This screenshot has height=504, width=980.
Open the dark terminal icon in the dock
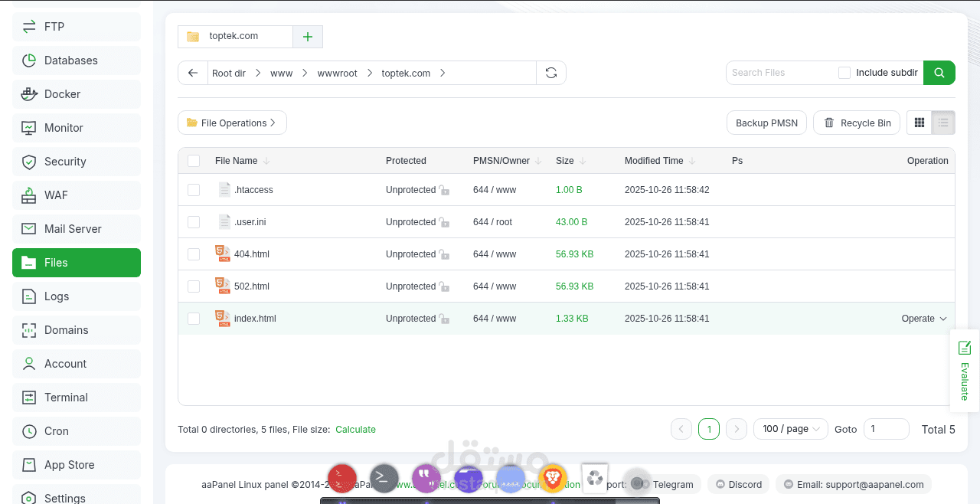(x=384, y=479)
